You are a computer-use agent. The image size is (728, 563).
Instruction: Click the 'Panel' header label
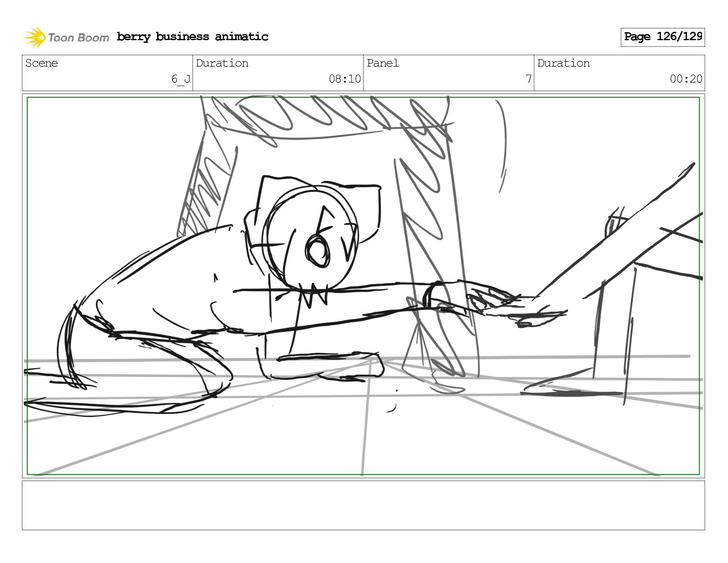[383, 63]
